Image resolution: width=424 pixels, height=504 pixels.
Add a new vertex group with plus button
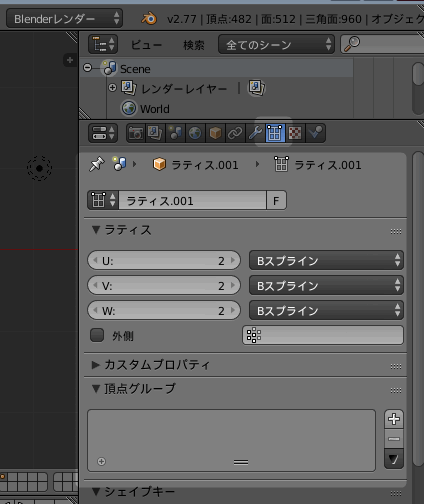[394, 419]
